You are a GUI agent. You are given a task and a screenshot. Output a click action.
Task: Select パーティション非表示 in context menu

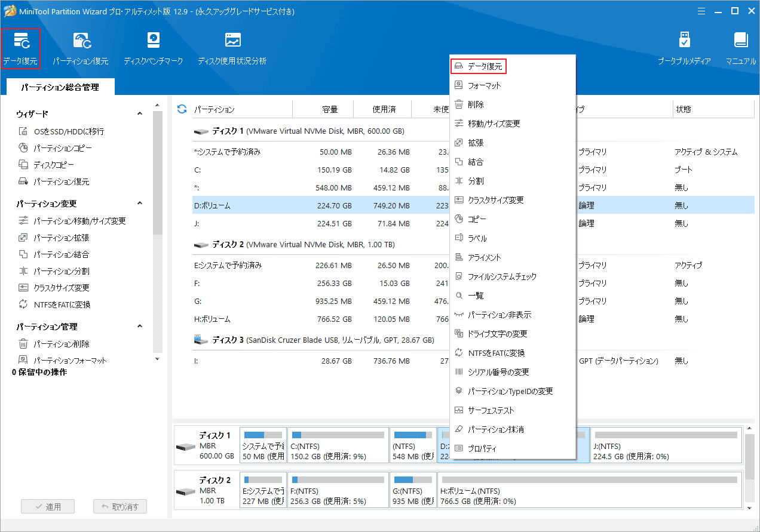click(513, 315)
